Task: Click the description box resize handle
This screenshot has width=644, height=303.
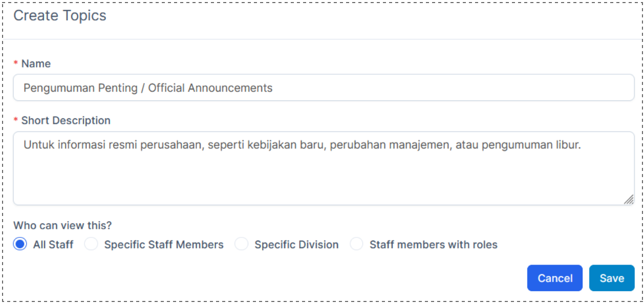Action: 629,200
